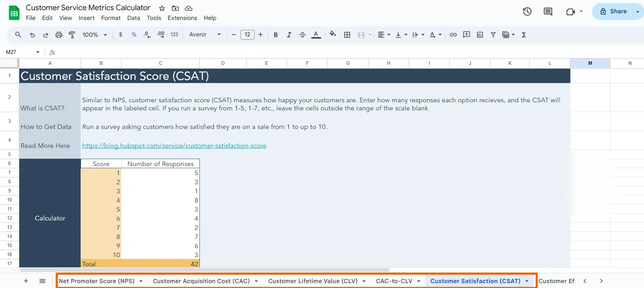
Task: Decrease decimal places
Action: (x=147, y=35)
